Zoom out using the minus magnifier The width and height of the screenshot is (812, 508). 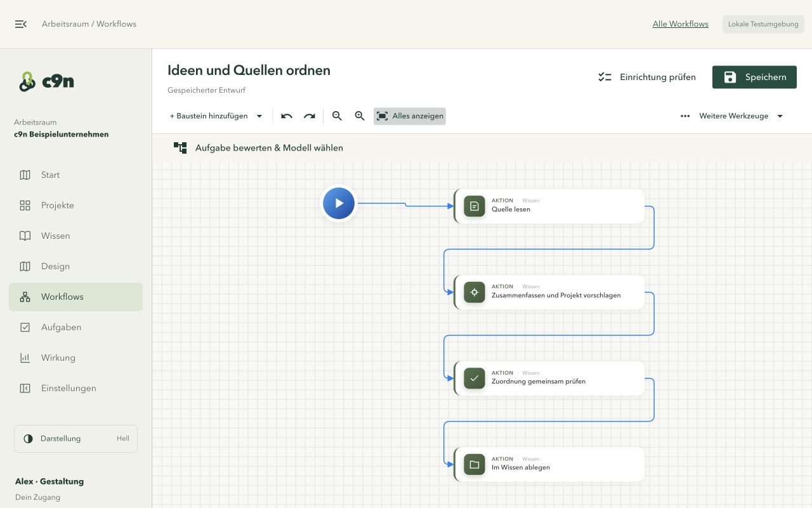tap(337, 116)
